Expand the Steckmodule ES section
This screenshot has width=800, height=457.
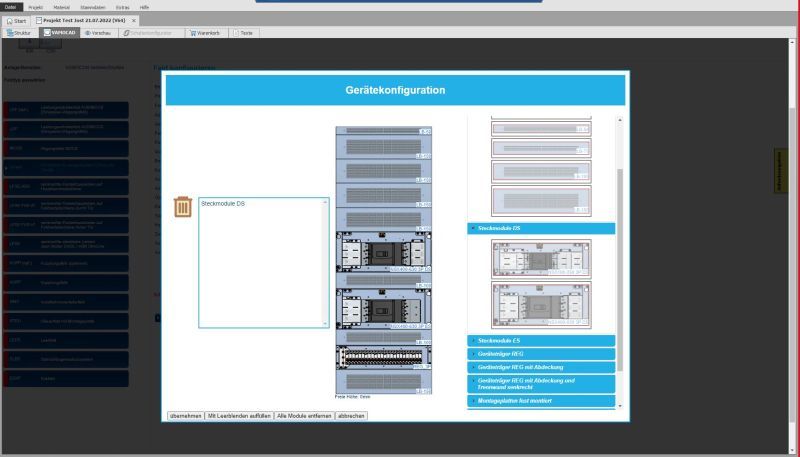pyautogui.click(x=541, y=341)
